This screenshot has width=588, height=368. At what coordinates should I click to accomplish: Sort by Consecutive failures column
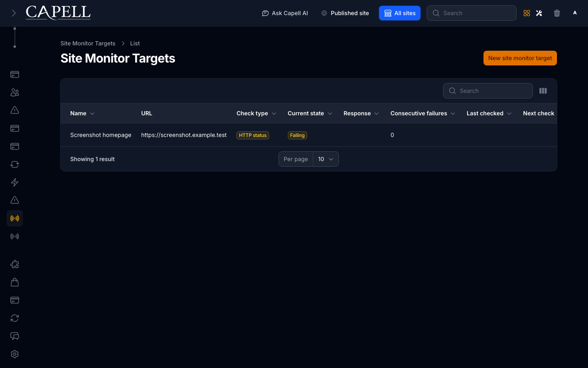[423, 113]
